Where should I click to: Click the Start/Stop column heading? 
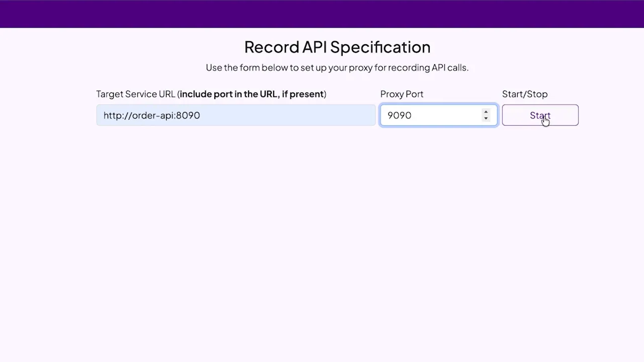[x=525, y=94]
